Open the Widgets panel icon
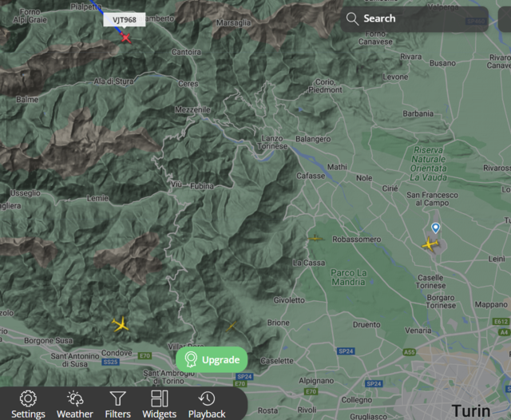 pos(160,398)
